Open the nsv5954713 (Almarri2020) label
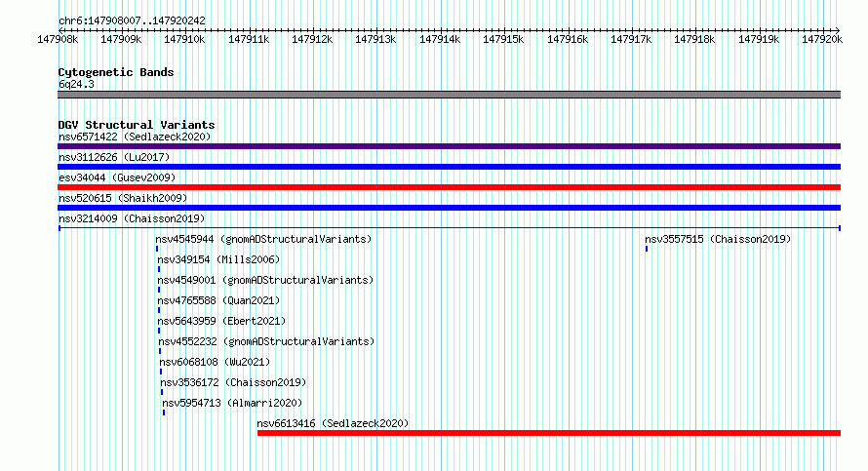 coord(232,403)
